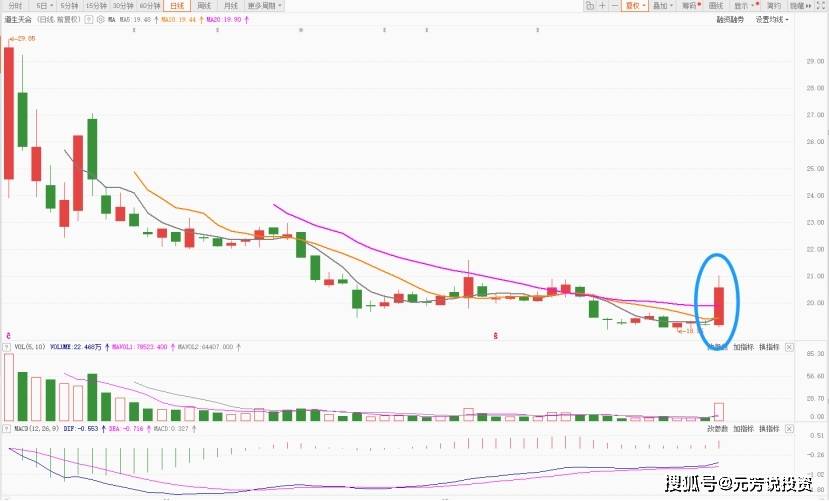Image resolution: width=829 pixels, height=501 pixels.
Task: Click the copy chart icon in toolbar
Action: 590,6
